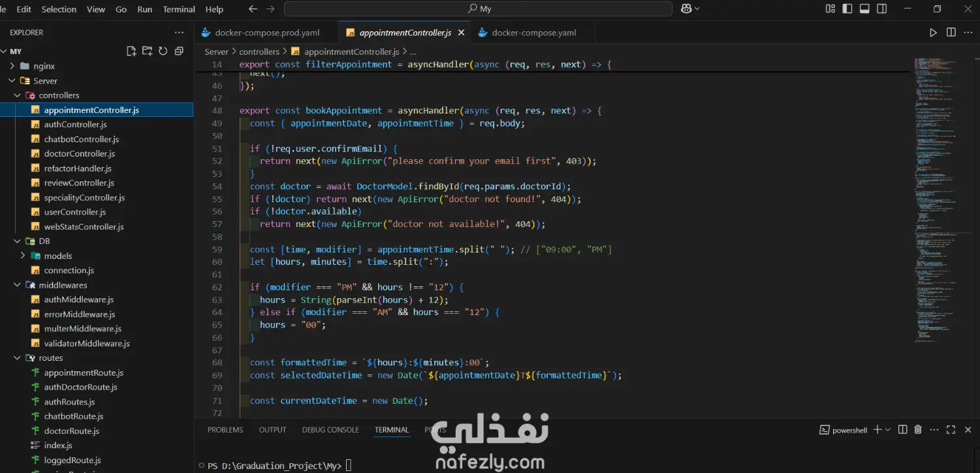Image resolution: width=980 pixels, height=473 pixels.
Task: Go forward using the navigation arrow
Action: (x=271, y=9)
